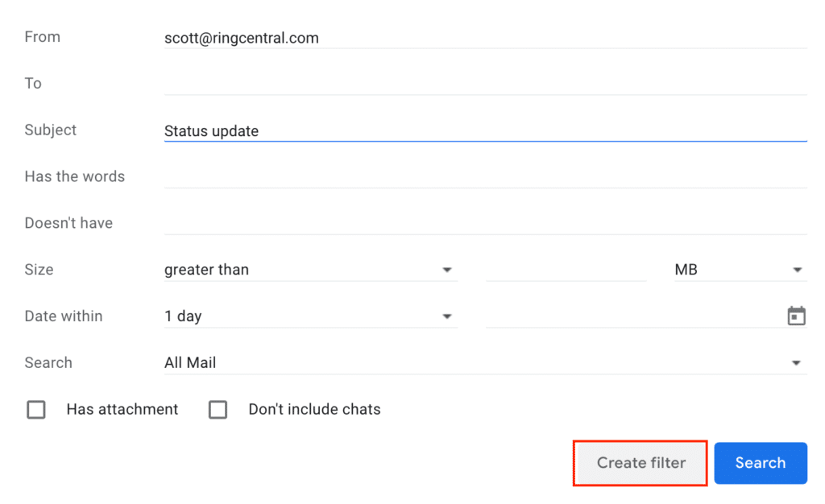Expand the MB size unit dropdown
Image resolution: width=825 pixels, height=504 pixels.
pyautogui.click(x=740, y=271)
